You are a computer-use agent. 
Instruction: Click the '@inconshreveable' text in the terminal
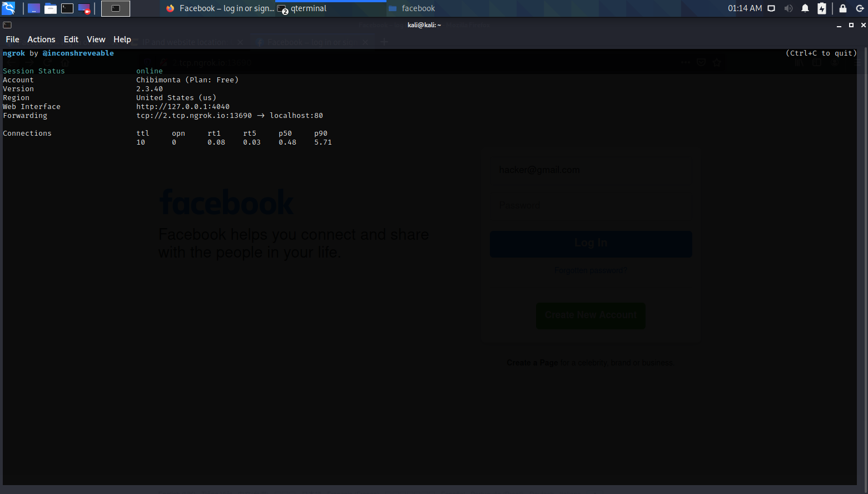[78, 53]
